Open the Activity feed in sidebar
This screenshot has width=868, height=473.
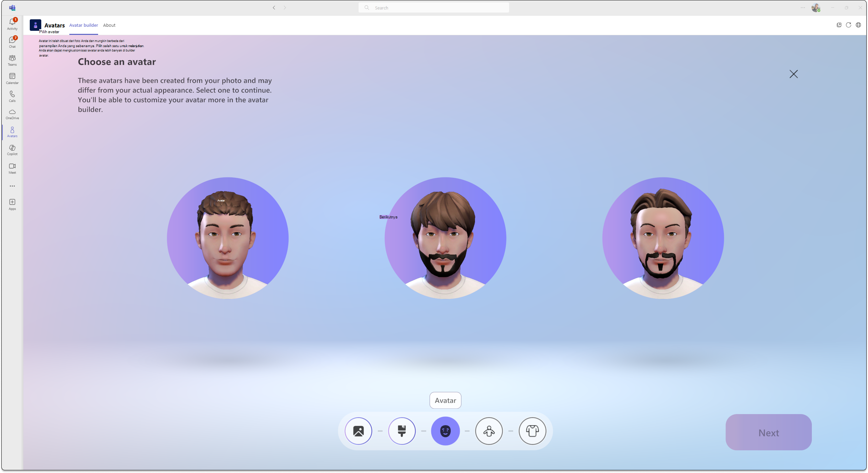[12, 24]
